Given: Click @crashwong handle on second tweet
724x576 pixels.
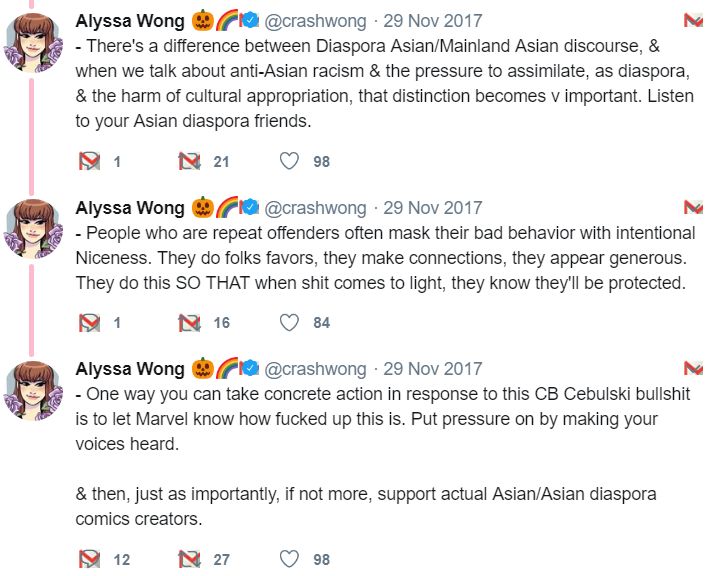Looking at the screenshot, I should pos(315,208).
